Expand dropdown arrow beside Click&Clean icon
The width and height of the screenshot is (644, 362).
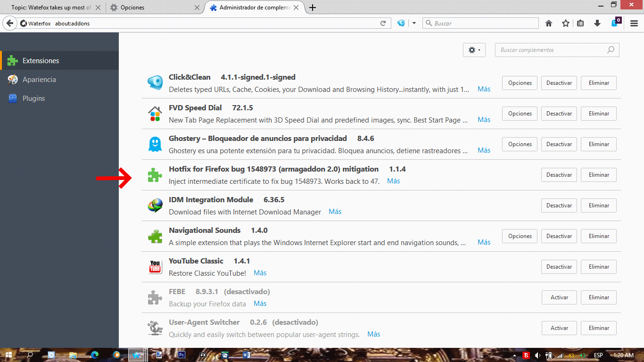point(414,23)
